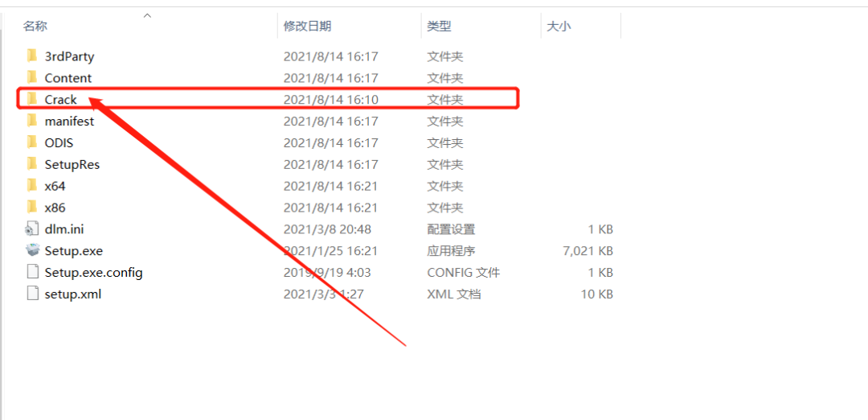Select the x64 folder name

[x=55, y=186]
